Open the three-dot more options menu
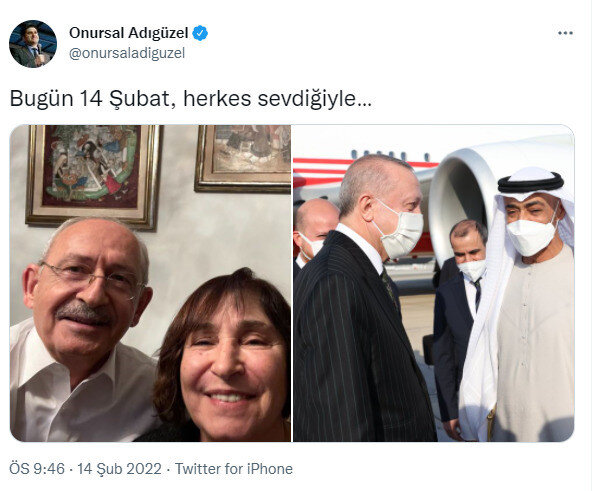 click(x=565, y=33)
